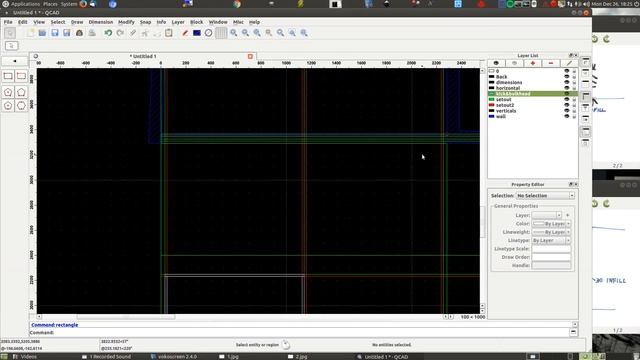Open the Color By Layer dropdown
The height and width of the screenshot is (360, 640).
(x=551, y=224)
